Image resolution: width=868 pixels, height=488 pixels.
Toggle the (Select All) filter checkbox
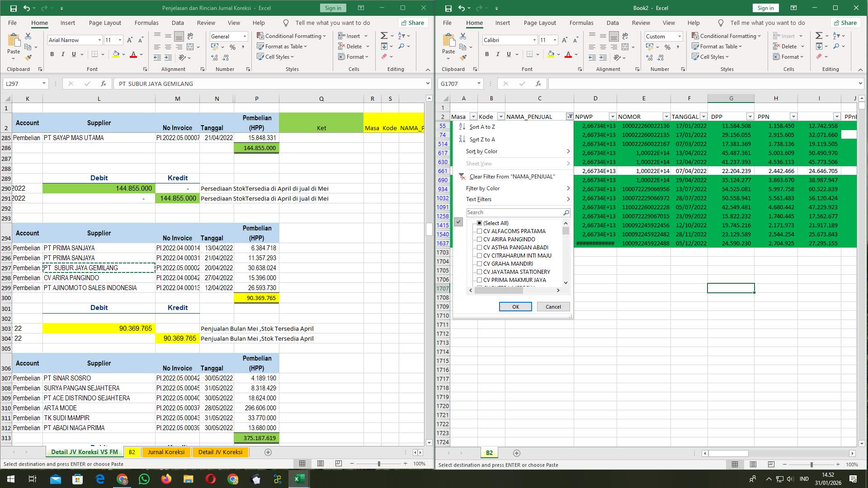[x=479, y=223]
